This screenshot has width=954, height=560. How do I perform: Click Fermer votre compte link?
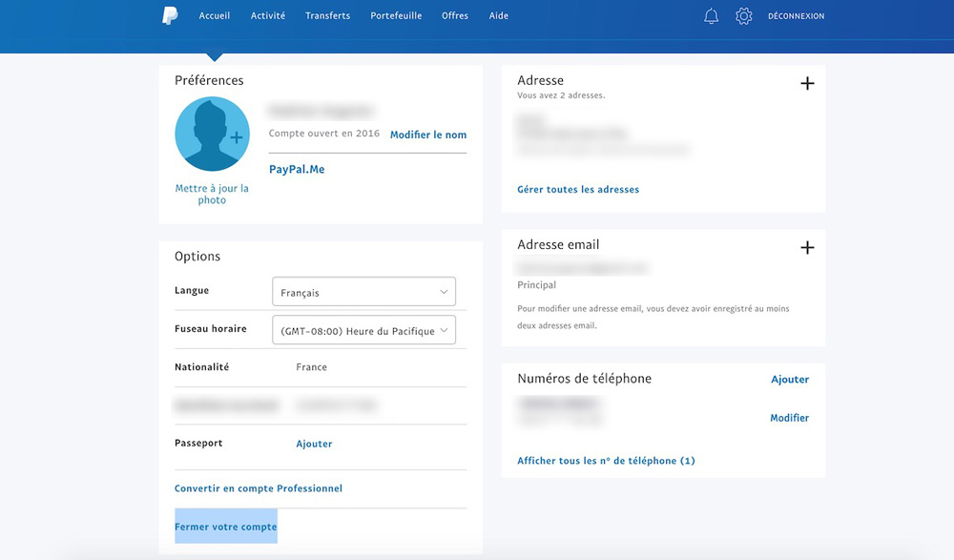pyautogui.click(x=226, y=527)
